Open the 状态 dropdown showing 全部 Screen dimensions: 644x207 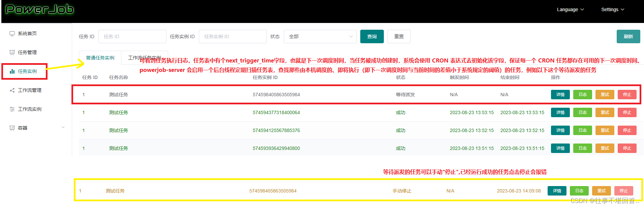point(320,36)
